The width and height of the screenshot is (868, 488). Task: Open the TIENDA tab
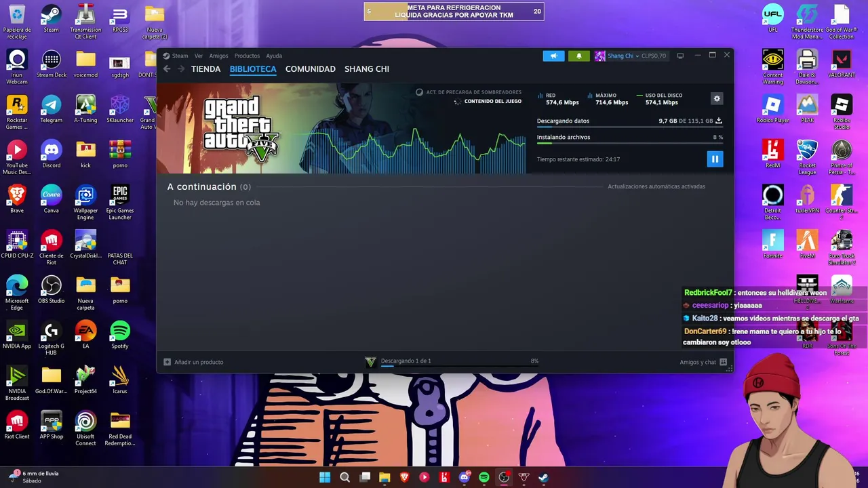205,69
